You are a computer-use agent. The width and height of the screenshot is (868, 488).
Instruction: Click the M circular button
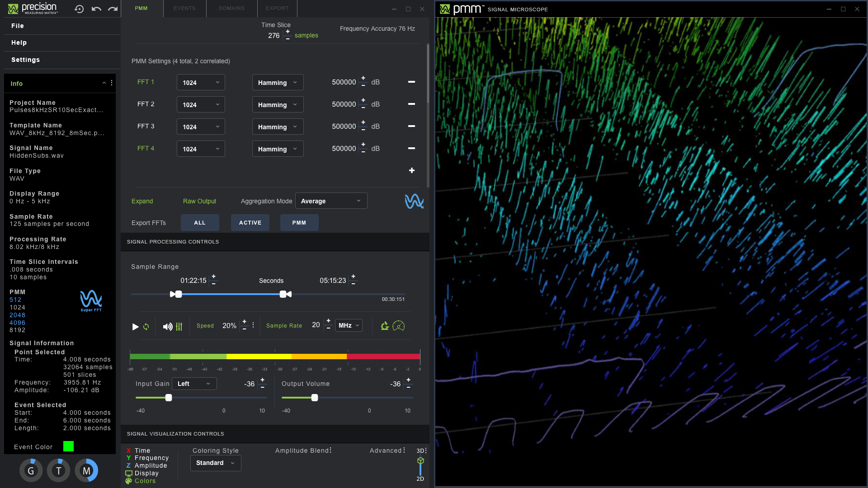point(86,470)
